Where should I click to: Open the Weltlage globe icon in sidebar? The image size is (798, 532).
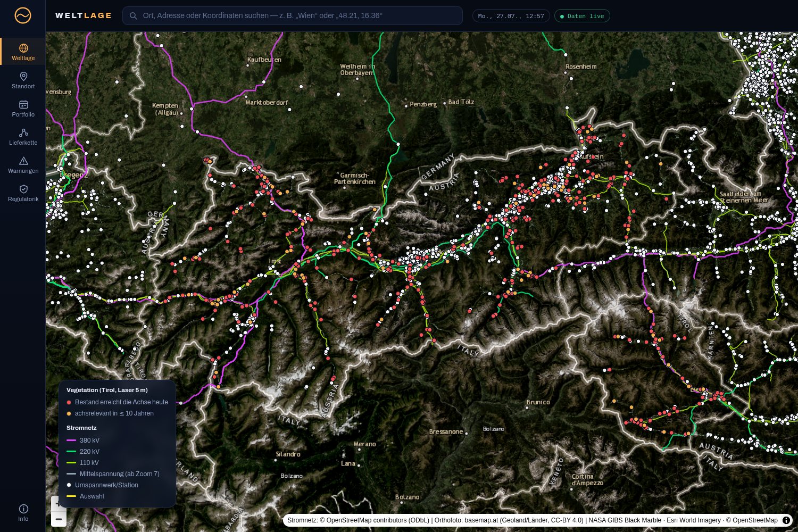[23, 48]
